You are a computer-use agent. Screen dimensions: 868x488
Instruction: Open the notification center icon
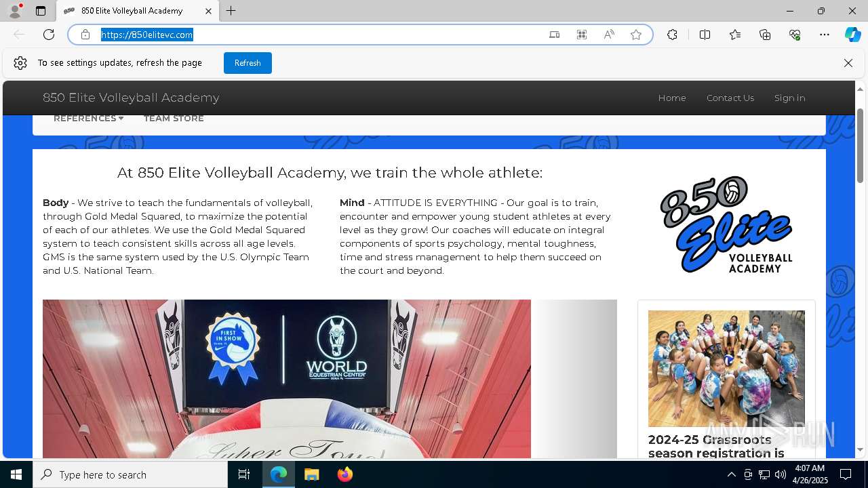(x=846, y=474)
